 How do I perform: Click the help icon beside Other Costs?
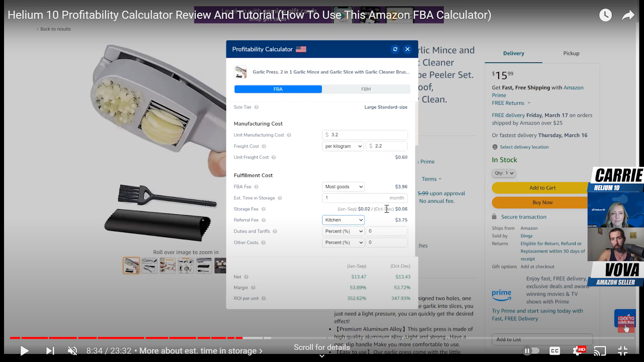pyautogui.click(x=263, y=243)
